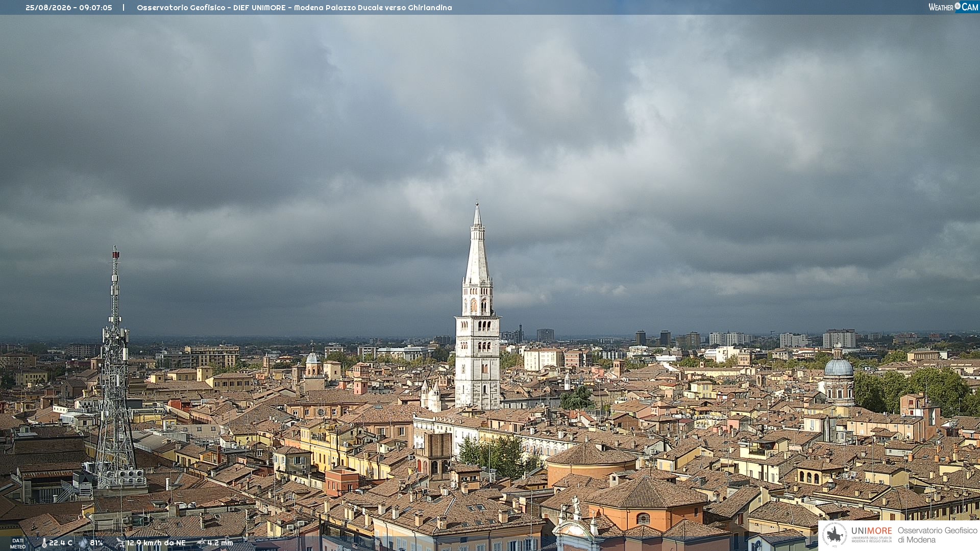Click the 4.2 mm rainfall value
The image size is (980, 551).
220,543
